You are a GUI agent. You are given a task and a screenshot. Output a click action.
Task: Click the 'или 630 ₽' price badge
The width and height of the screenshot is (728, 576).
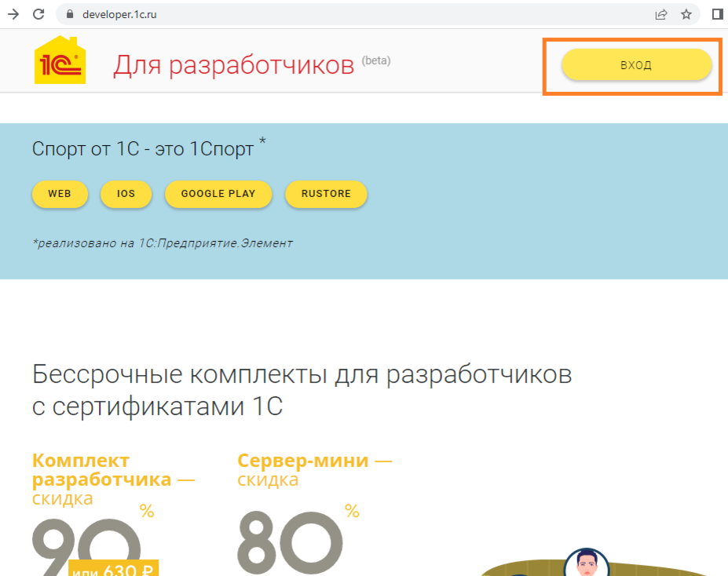pos(113,568)
